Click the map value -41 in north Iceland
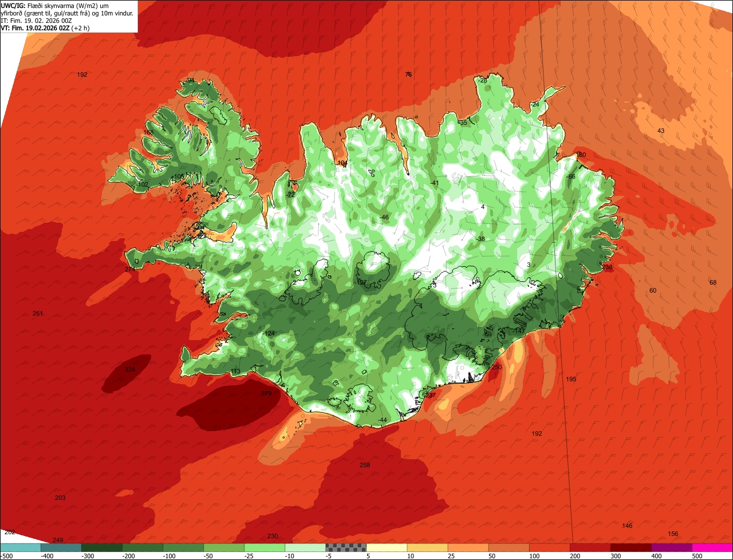Screen dimensions: 733x560 [434, 183]
